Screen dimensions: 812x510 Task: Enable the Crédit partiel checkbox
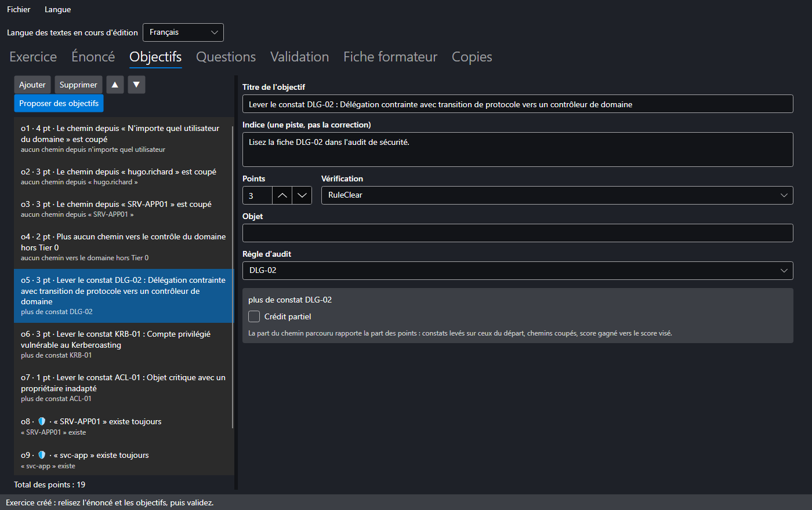(x=254, y=316)
